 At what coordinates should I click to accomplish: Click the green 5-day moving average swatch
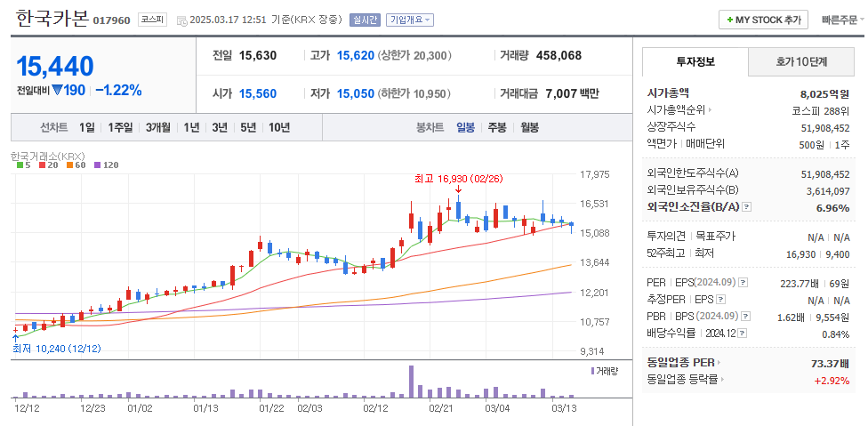(20, 165)
